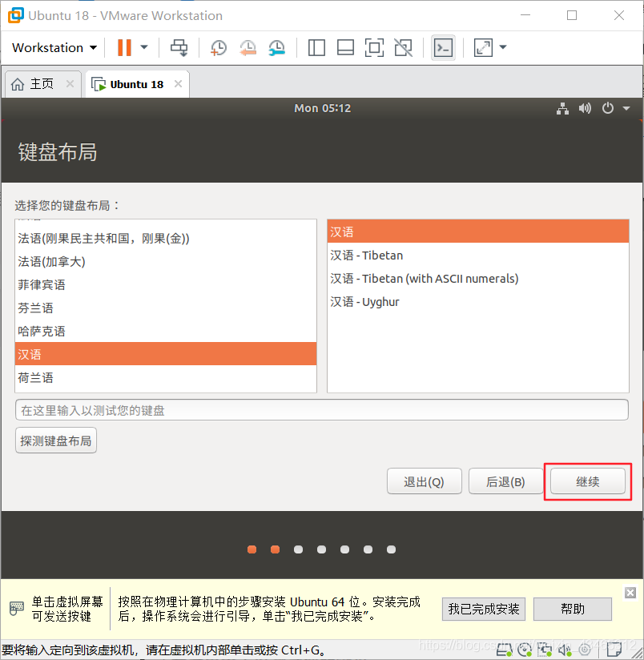Click the message log status icon

(x=614, y=650)
